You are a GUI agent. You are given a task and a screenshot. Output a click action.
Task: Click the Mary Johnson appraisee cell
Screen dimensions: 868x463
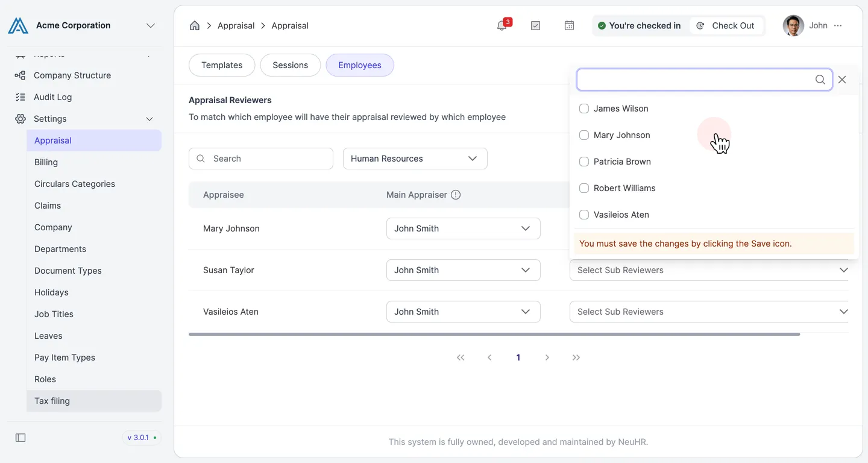coord(231,228)
